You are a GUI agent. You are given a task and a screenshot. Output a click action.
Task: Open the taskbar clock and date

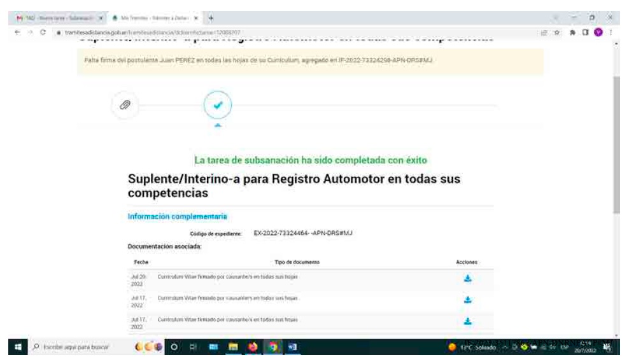pyautogui.click(x=585, y=347)
